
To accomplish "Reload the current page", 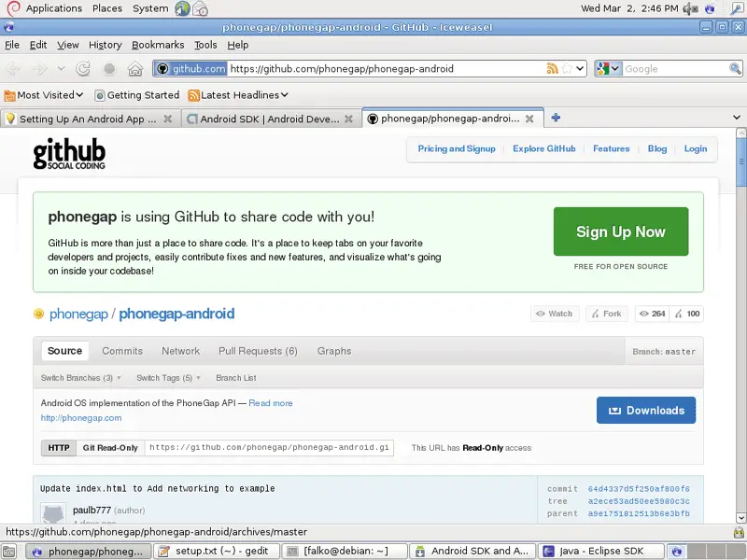I will click(83, 69).
